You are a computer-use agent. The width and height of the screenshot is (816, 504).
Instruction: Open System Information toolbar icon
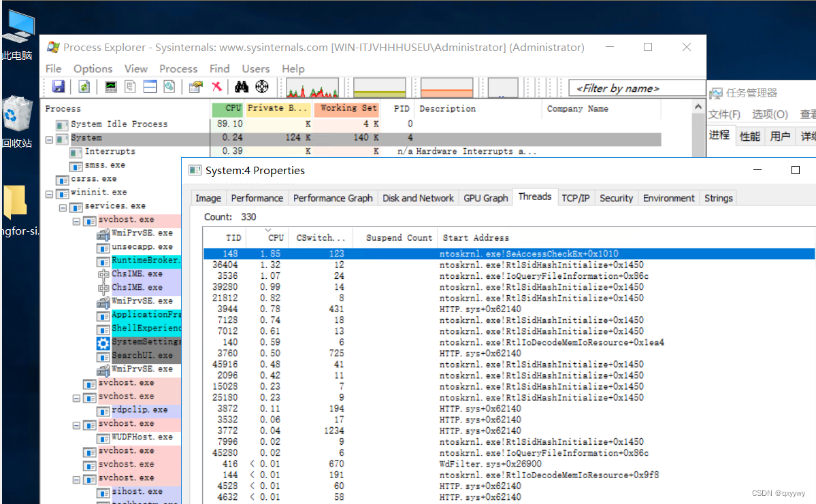[x=110, y=86]
